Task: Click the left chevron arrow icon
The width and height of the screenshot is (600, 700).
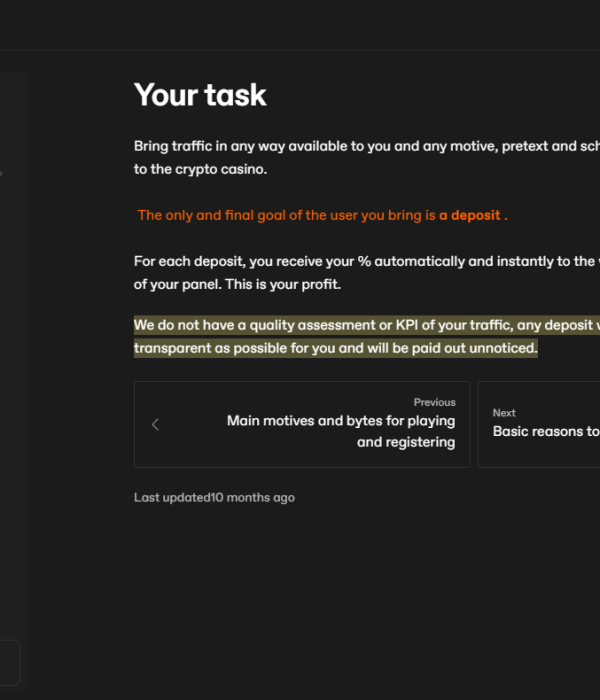Action: tap(155, 424)
